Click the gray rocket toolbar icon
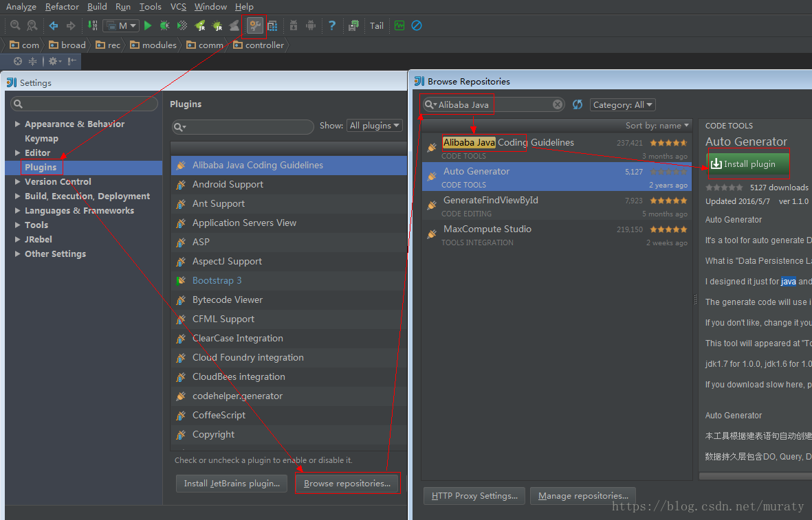The image size is (812, 520). pos(234,25)
